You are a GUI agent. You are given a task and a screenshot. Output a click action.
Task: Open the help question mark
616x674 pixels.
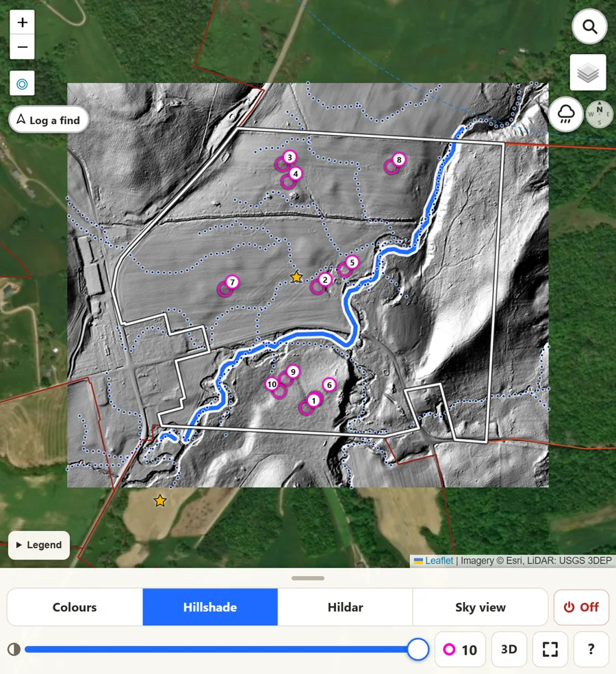click(591, 649)
